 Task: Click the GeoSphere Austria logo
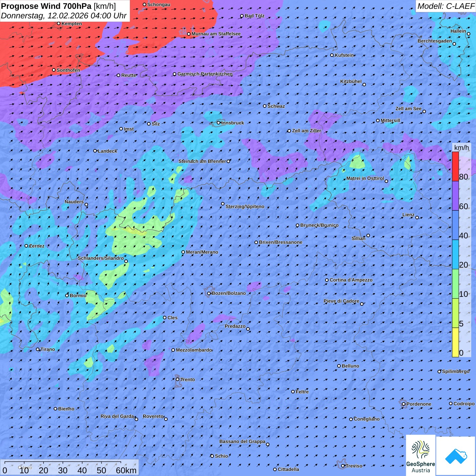[421, 455]
